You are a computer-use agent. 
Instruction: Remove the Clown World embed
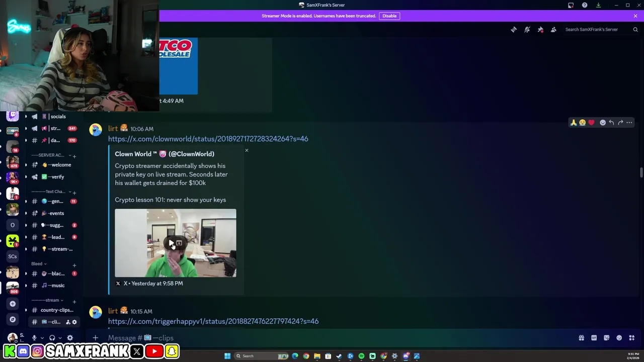click(x=247, y=150)
